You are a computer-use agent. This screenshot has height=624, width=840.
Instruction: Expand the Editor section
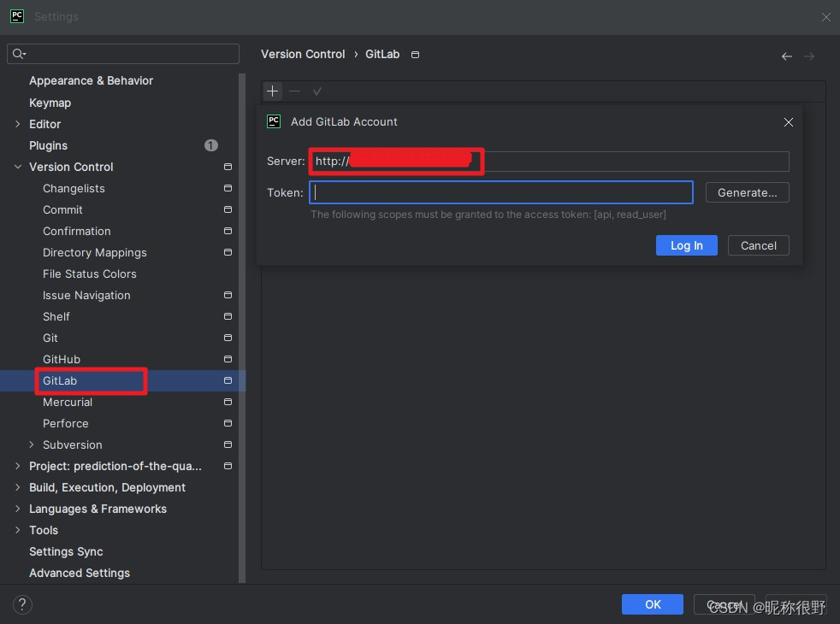[18, 124]
